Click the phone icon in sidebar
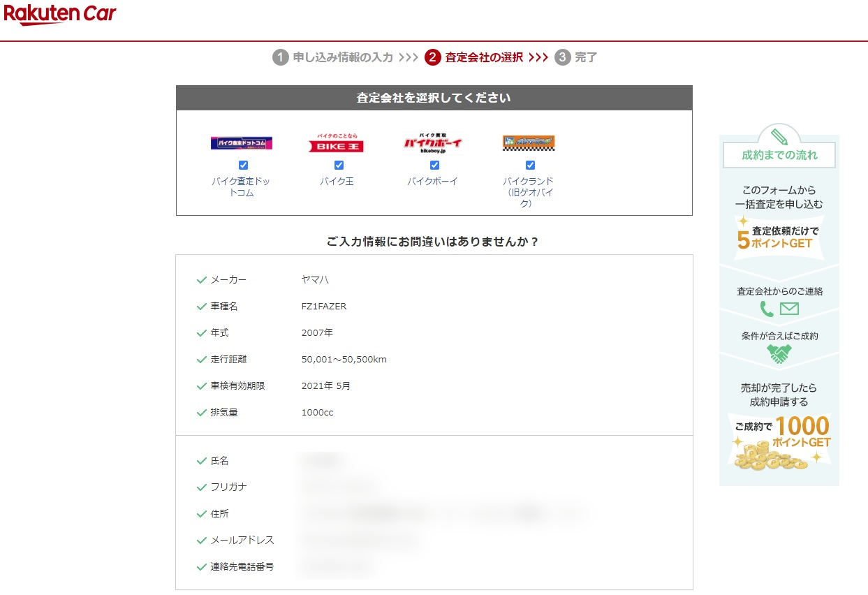 (767, 309)
